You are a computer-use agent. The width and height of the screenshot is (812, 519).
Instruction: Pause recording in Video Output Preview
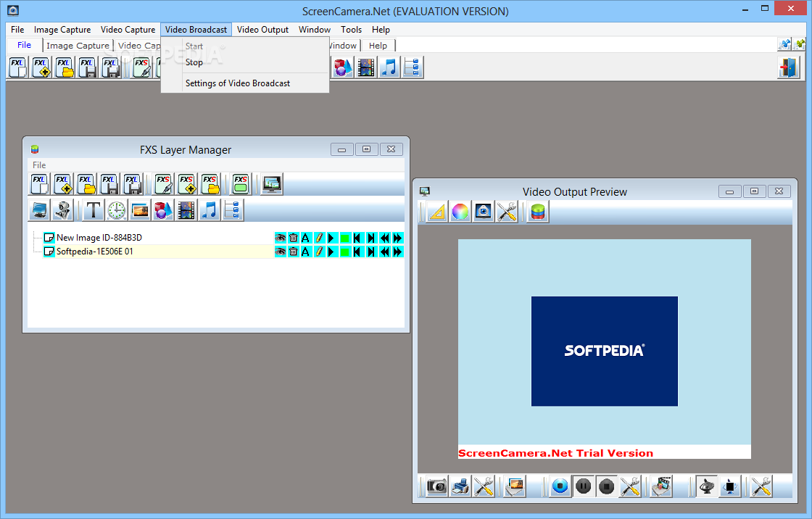583,487
